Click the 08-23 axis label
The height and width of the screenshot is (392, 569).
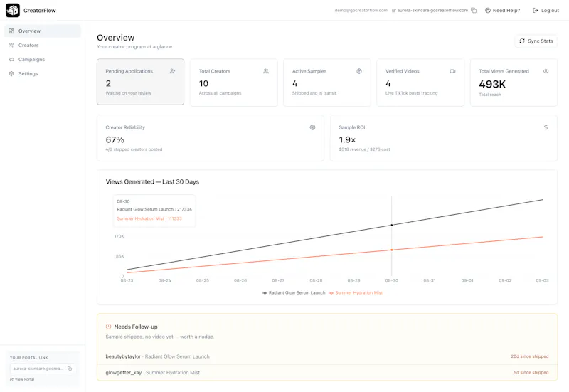127,280
